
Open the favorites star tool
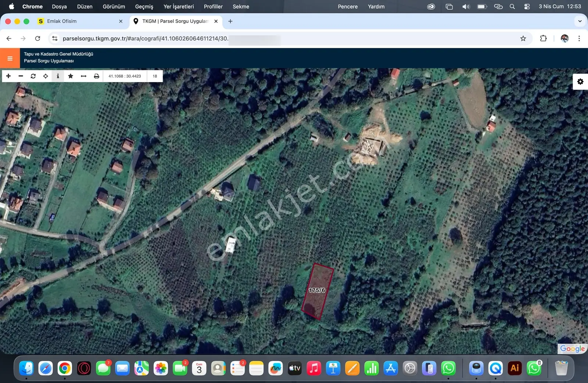point(71,76)
